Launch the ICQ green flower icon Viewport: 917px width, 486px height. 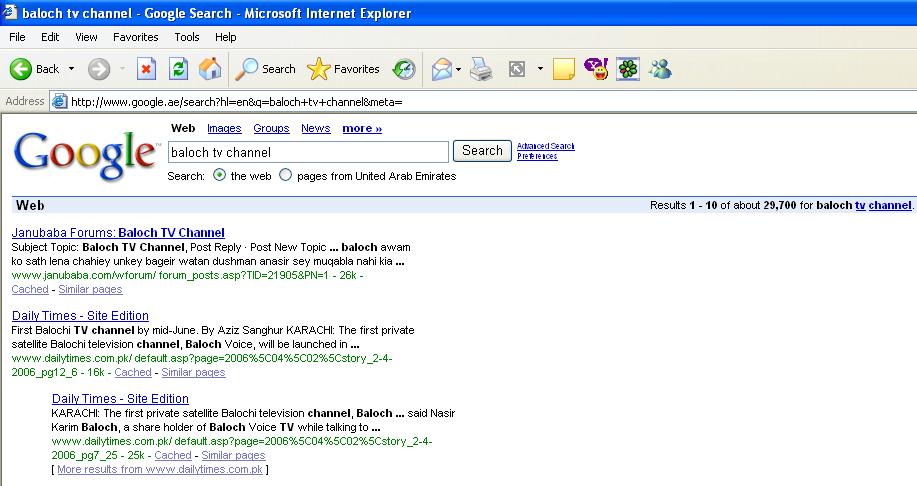(x=628, y=69)
